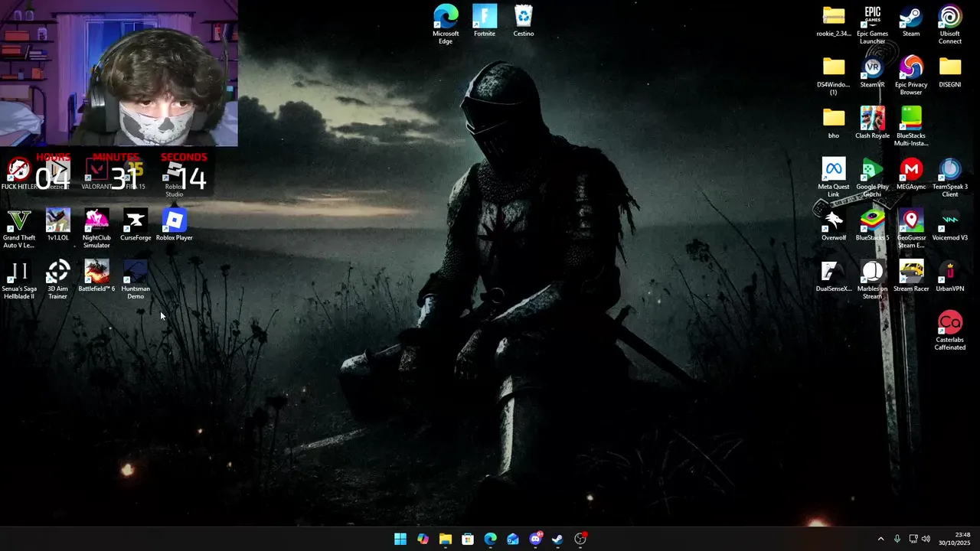Open the Cestino recycle bin
The height and width of the screenshot is (551, 980).
click(x=524, y=21)
